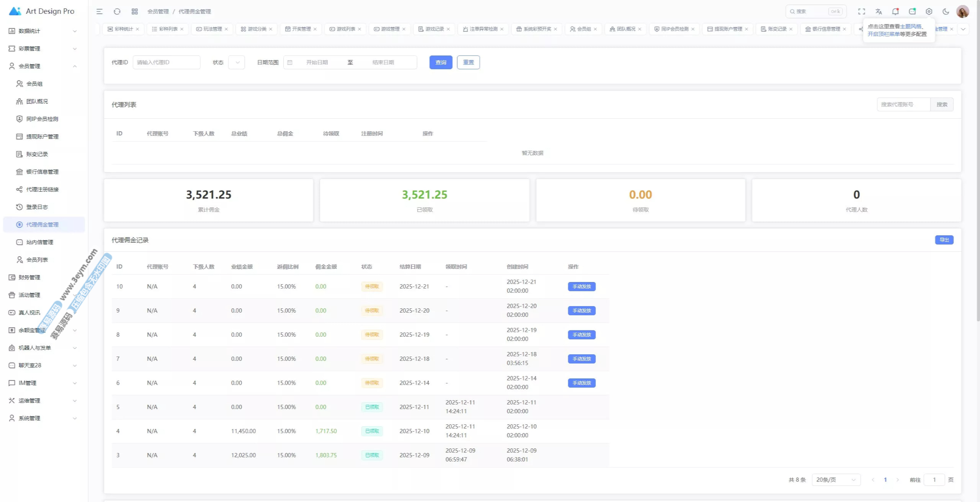Switch to the 游戏记录 tab

[434, 29]
